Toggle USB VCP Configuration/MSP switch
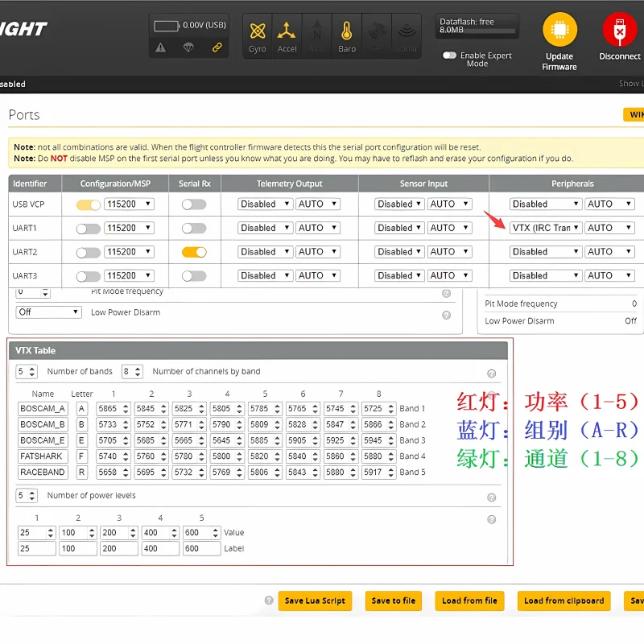Viewport: 644px width, 644px height. tap(88, 204)
